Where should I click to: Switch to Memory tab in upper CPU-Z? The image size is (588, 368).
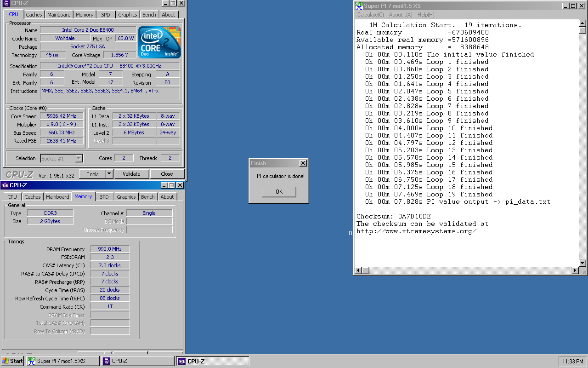85,15
